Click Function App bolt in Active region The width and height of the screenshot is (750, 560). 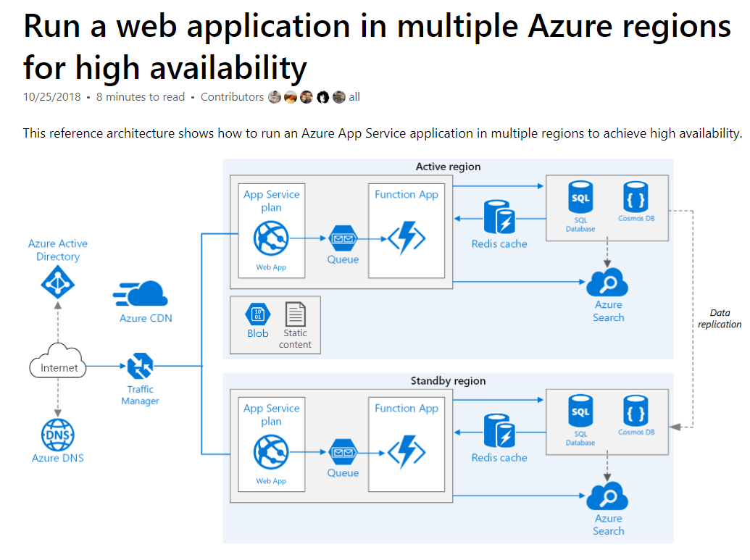[406, 238]
